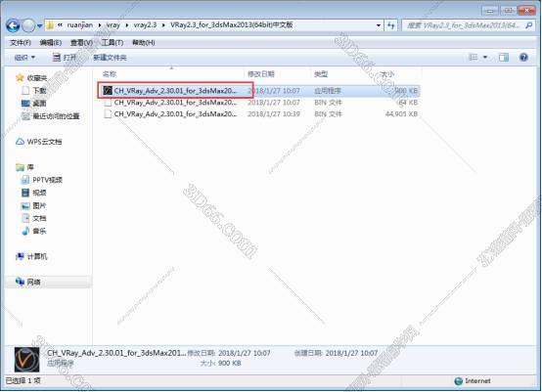Screen dimensions: 542x392
Task: Click the blue help question icon
Action: click(x=523, y=58)
